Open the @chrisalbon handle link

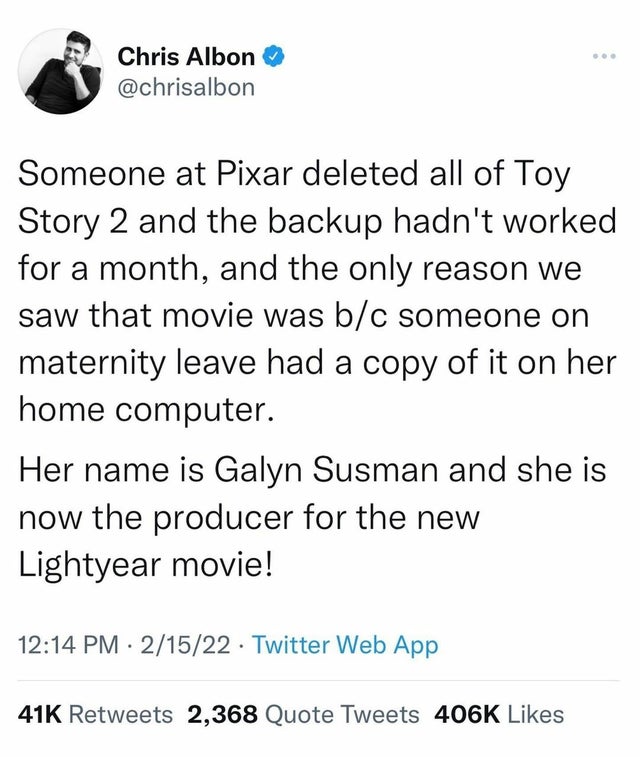pyautogui.click(x=186, y=87)
